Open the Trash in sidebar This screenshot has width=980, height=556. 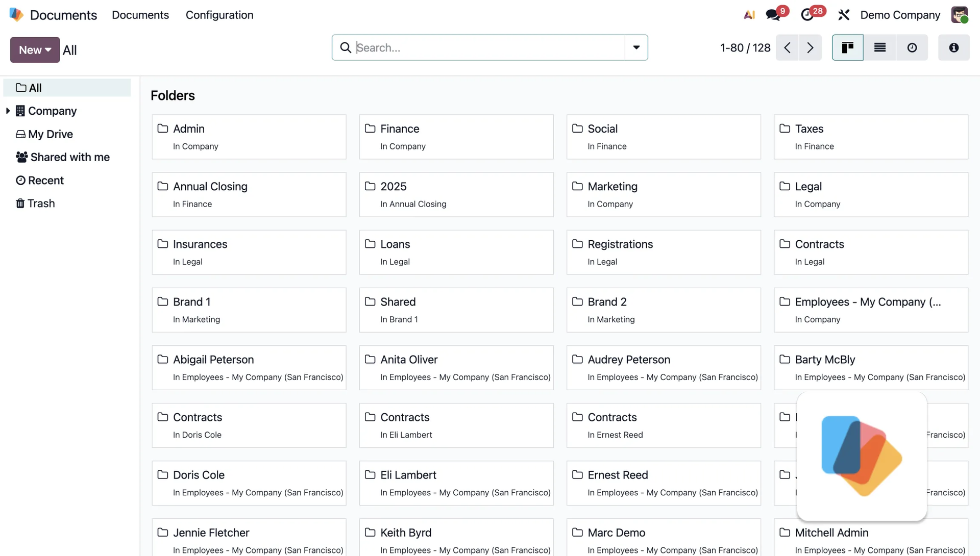[67, 203]
